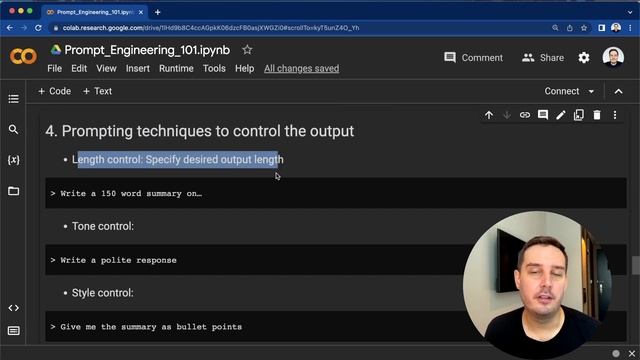Viewport: 640px width, 360px height.
Task: Click the Connect button
Action: point(562,91)
